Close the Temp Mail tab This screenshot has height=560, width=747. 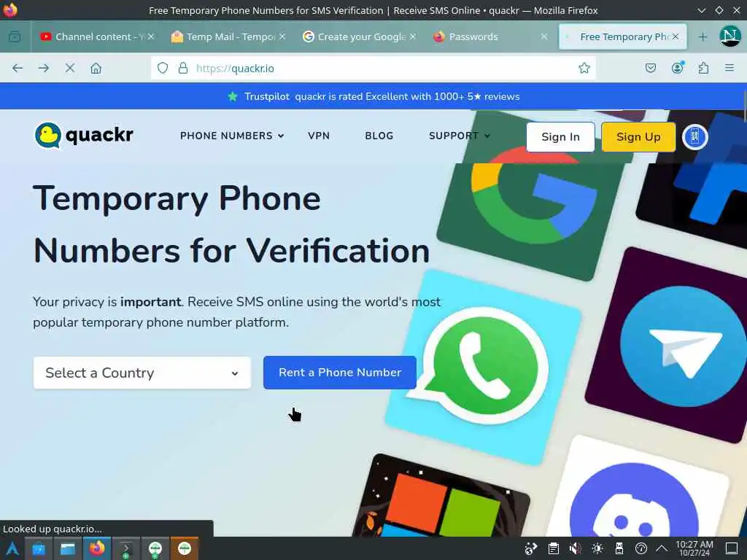[x=282, y=36]
